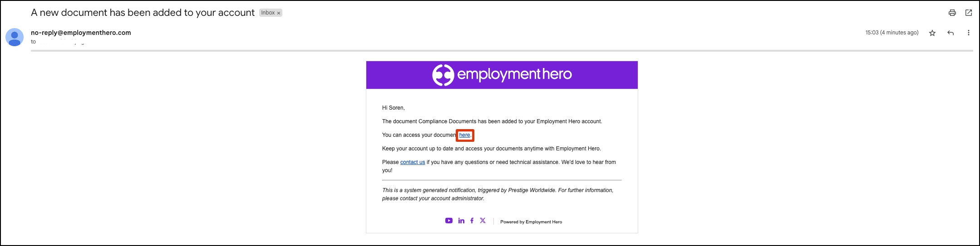Star this email
Screen dimensions: 980x246
click(x=932, y=33)
